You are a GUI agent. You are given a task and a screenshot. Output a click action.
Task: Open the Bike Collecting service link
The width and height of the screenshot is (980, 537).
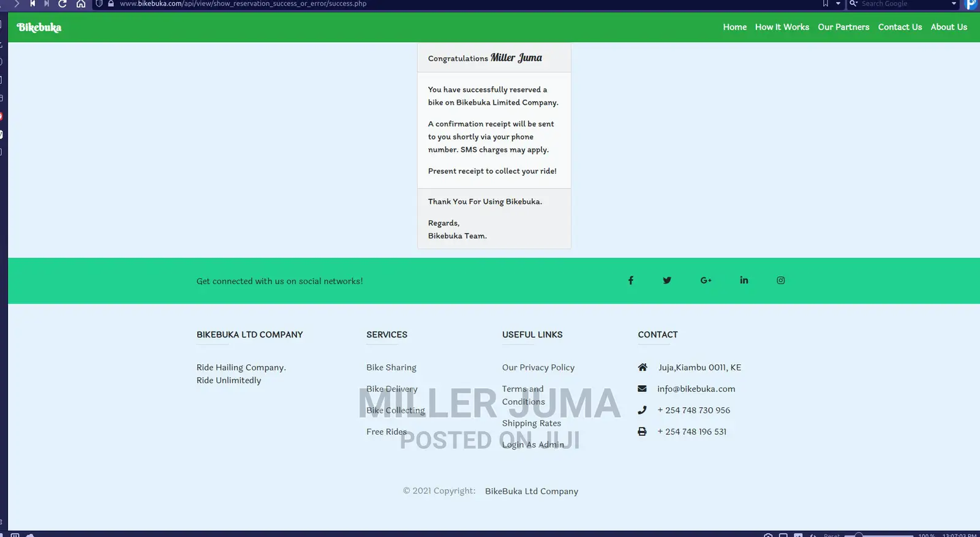pos(396,410)
